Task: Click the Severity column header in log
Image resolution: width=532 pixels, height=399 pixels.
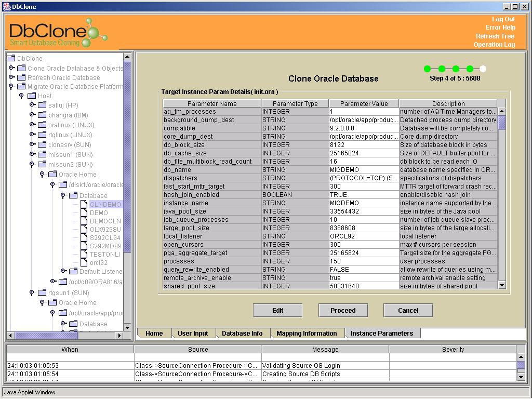Action: [x=453, y=349]
